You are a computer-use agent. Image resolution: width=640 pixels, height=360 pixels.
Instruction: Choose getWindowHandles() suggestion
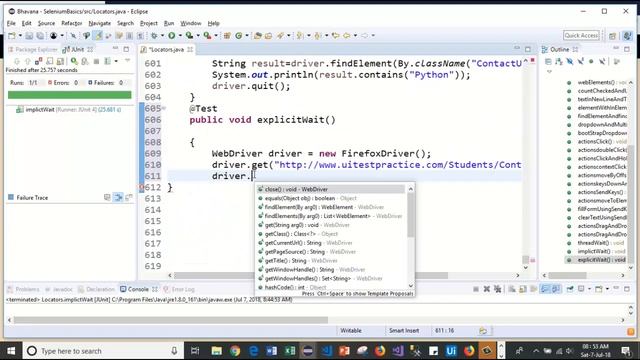[x=331, y=278]
